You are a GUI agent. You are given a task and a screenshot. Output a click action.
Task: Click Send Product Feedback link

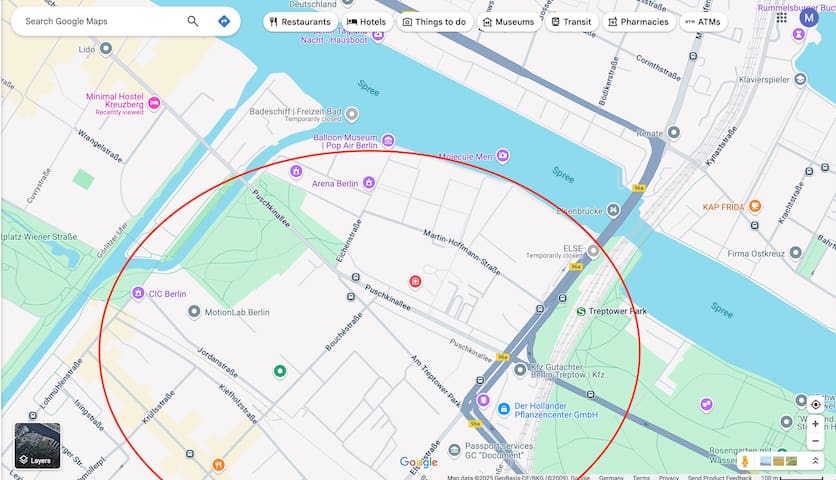(720, 477)
